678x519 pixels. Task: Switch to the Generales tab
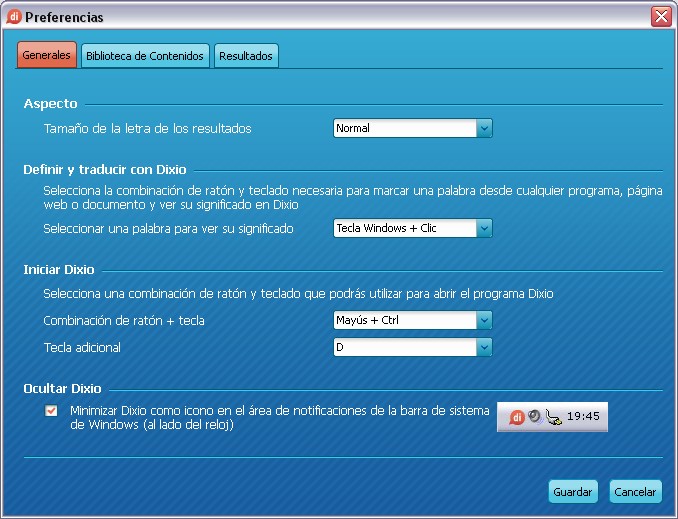[x=47, y=55]
